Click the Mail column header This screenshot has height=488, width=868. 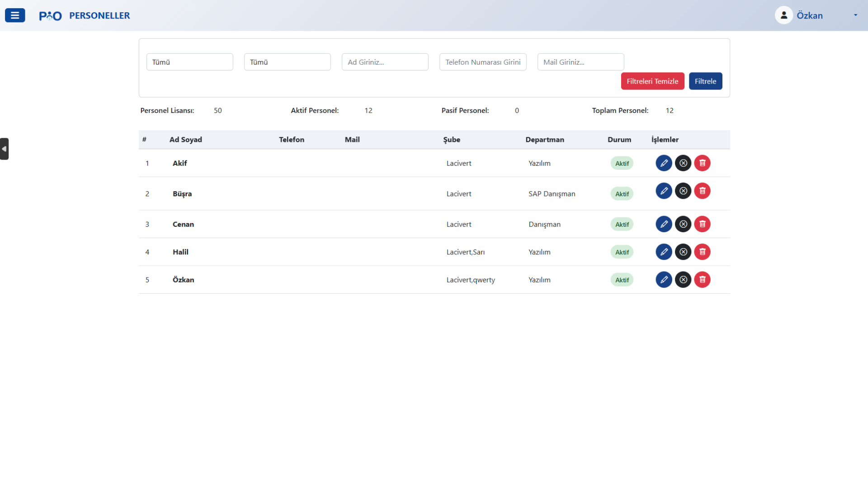352,140
